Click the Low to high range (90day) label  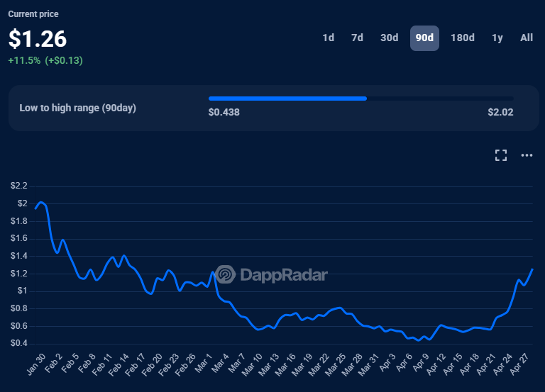pyautogui.click(x=77, y=108)
